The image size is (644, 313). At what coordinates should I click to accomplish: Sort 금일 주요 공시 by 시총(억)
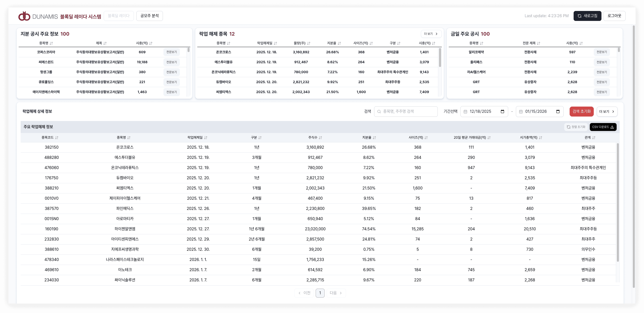[x=581, y=43]
